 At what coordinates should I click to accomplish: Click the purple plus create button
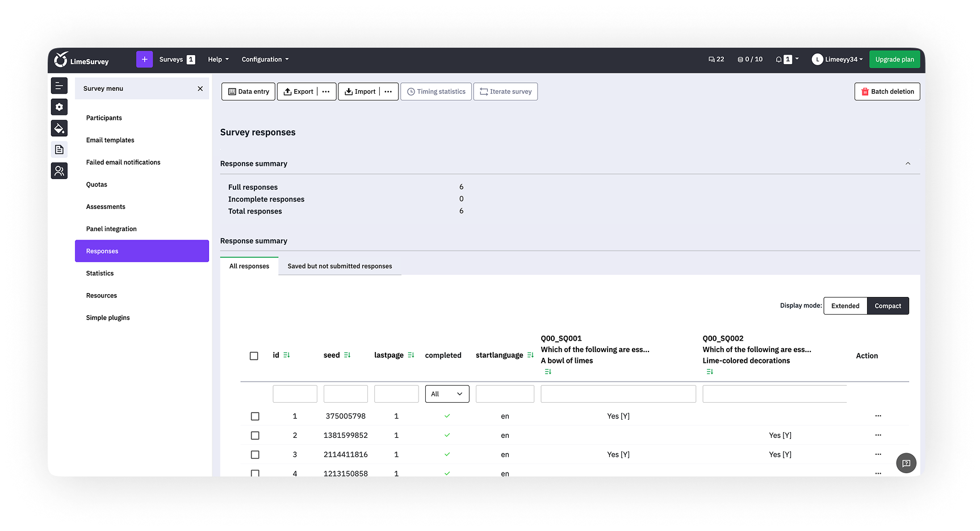[144, 60]
